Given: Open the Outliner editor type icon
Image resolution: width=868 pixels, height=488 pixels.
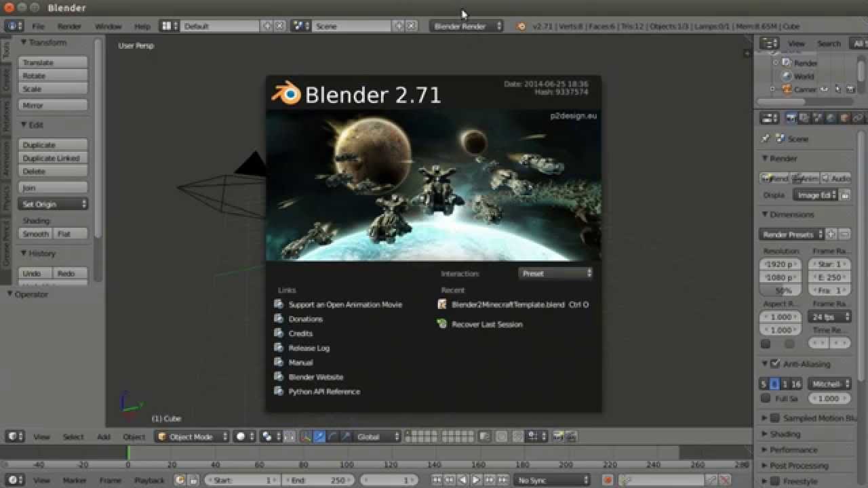Looking at the screenshot, I should [769, 43].
